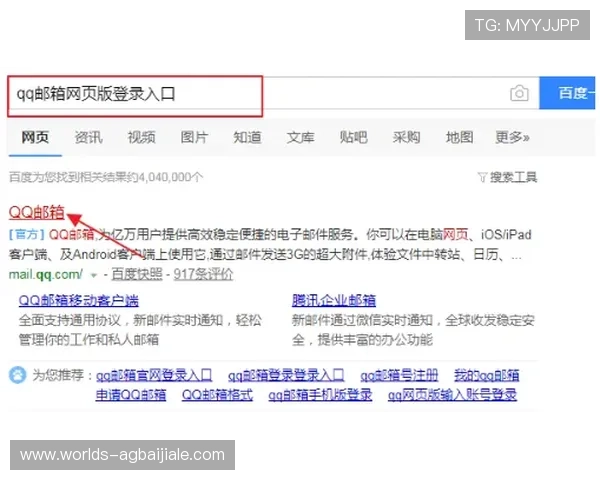Open the 知道 tab

(248, 137)
